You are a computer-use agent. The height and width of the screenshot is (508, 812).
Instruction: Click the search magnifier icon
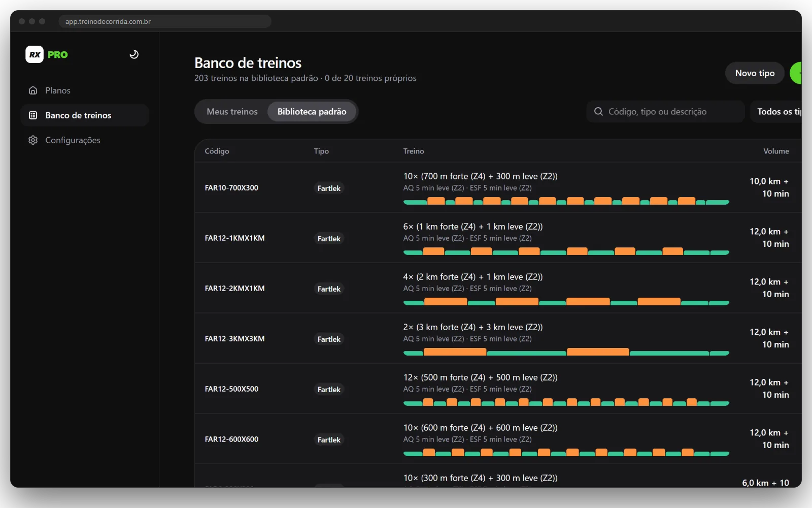(598, 111)
